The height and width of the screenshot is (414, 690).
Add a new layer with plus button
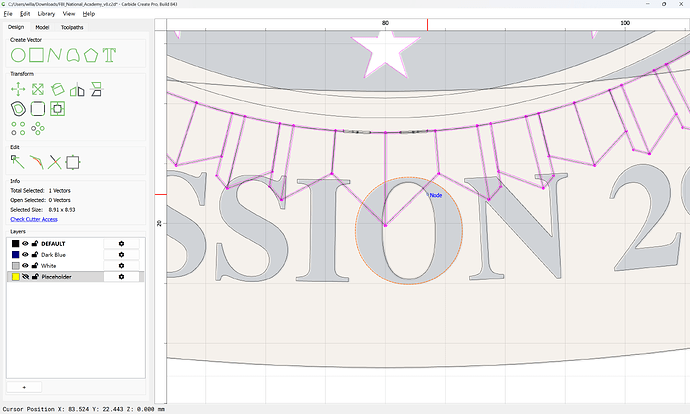pyautogui.click(x=24, y=387)
